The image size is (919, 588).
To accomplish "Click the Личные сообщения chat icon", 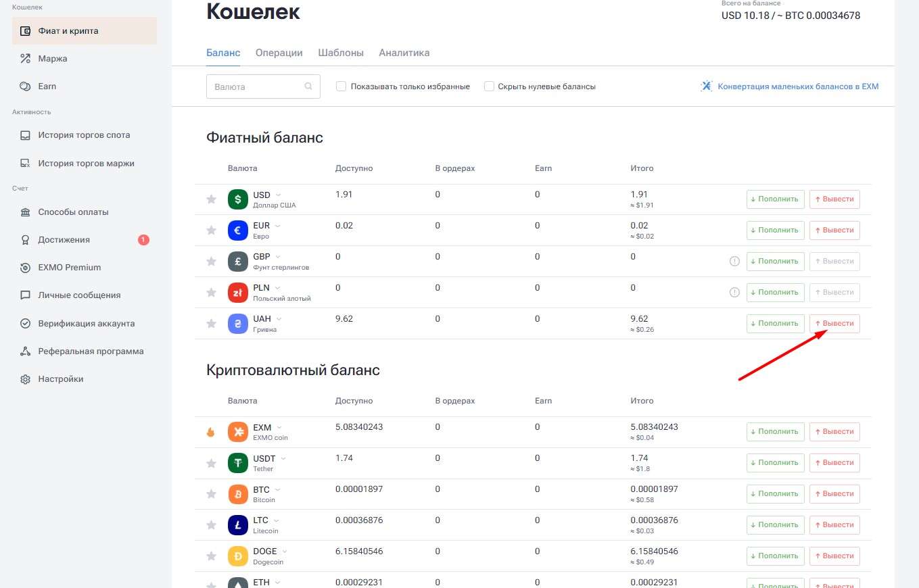I will tap(26, 295).
